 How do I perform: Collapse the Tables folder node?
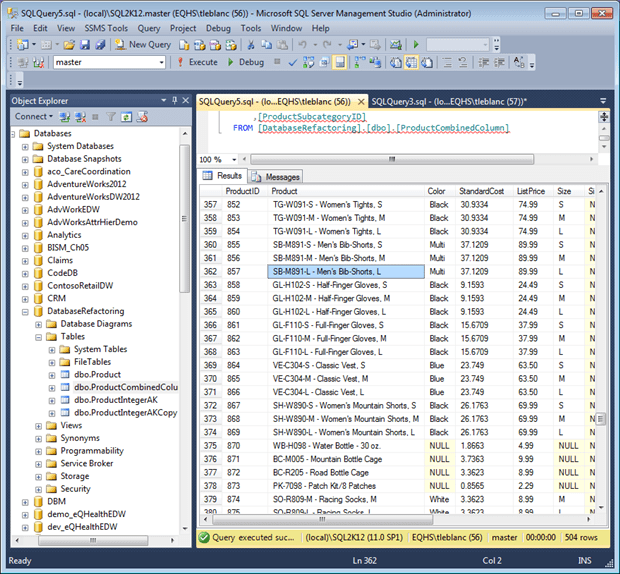coord(38,337)
